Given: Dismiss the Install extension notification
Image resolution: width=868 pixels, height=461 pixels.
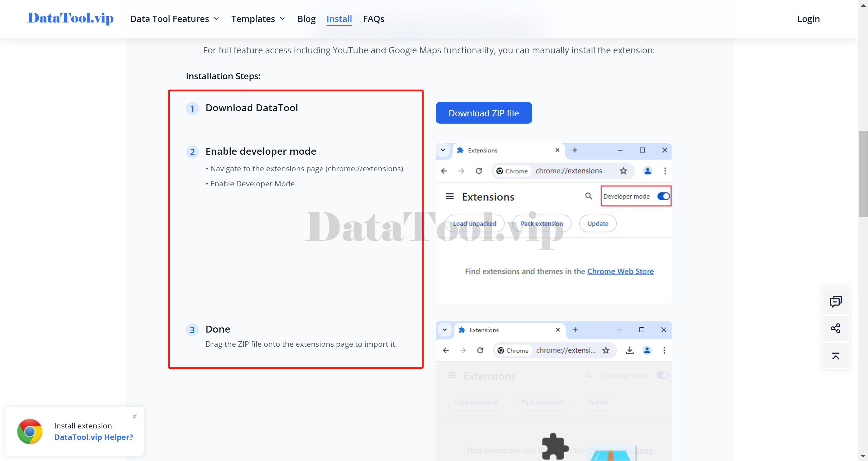Looking at the screenshot, I should coord(134,416).
